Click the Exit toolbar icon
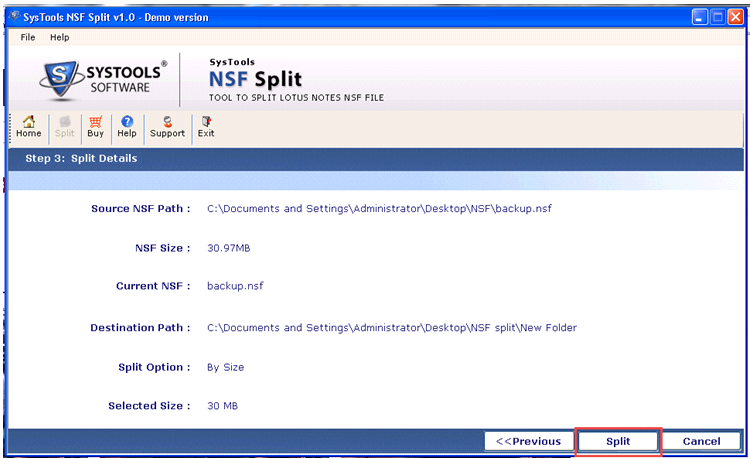Image resolution: width=750 pixels, height=459 pixels. coord(206,127)
